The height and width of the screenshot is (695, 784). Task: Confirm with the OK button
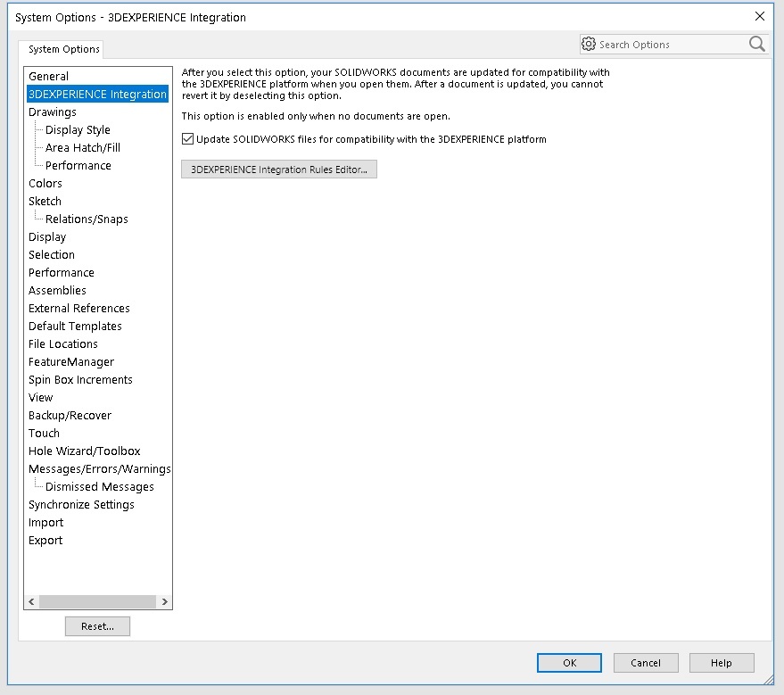569,663
